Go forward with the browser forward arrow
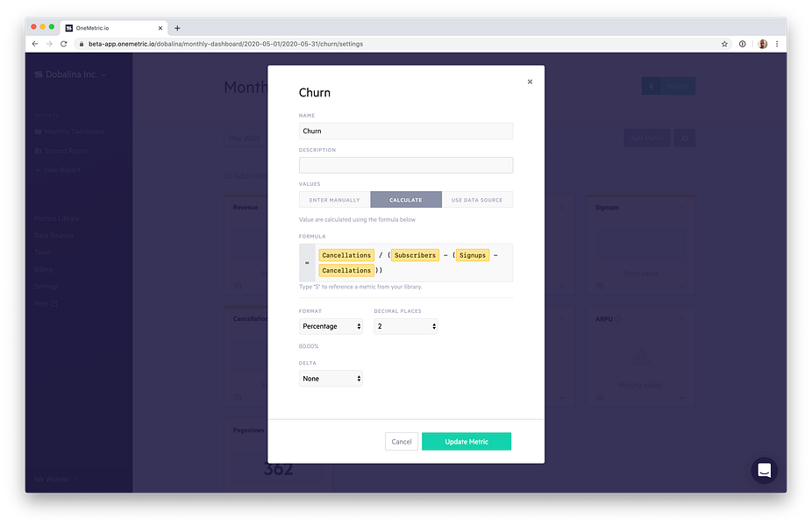This screenshot has height=526, width=812. click(x=49, y=44)
